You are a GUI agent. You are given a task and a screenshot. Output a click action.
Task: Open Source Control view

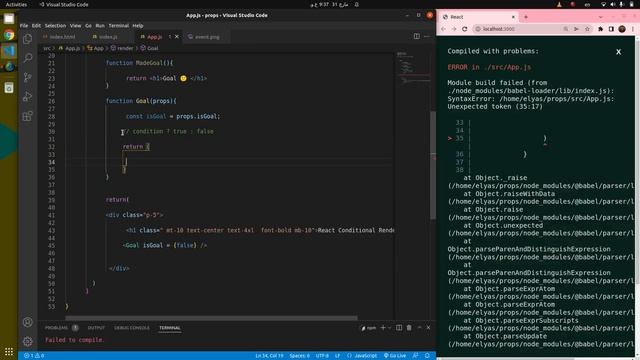(x=28, y=77)
